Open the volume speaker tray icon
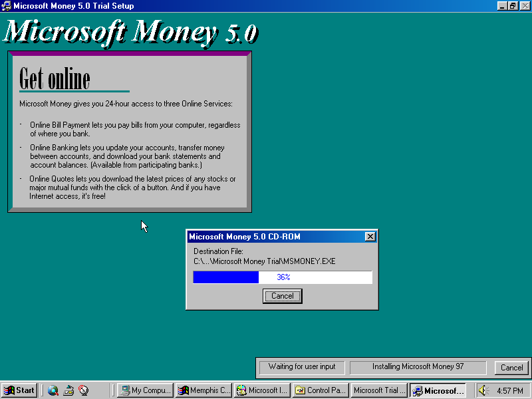 [x=483, y=390]
